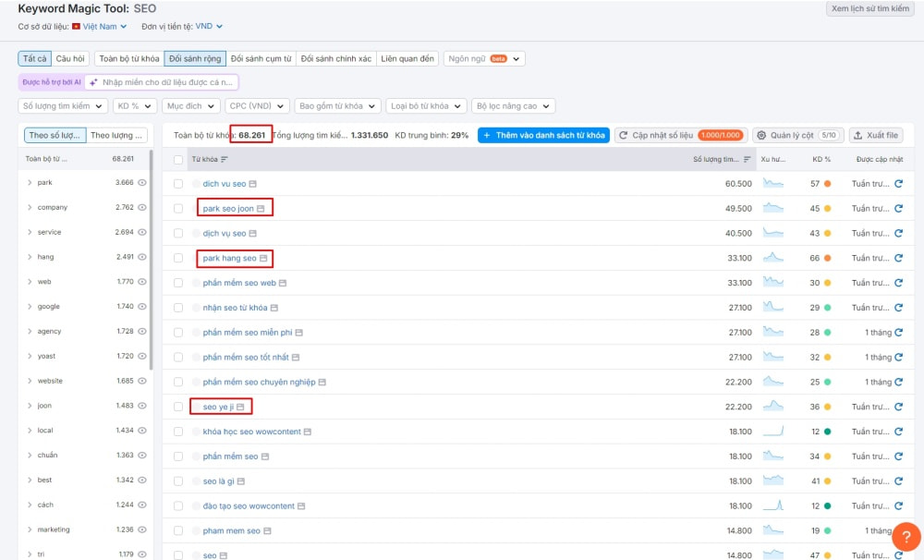This screenshot has height=560, width=924.
Task: Open the phần mềm seo web keyword link
Action: pos(238,283)
